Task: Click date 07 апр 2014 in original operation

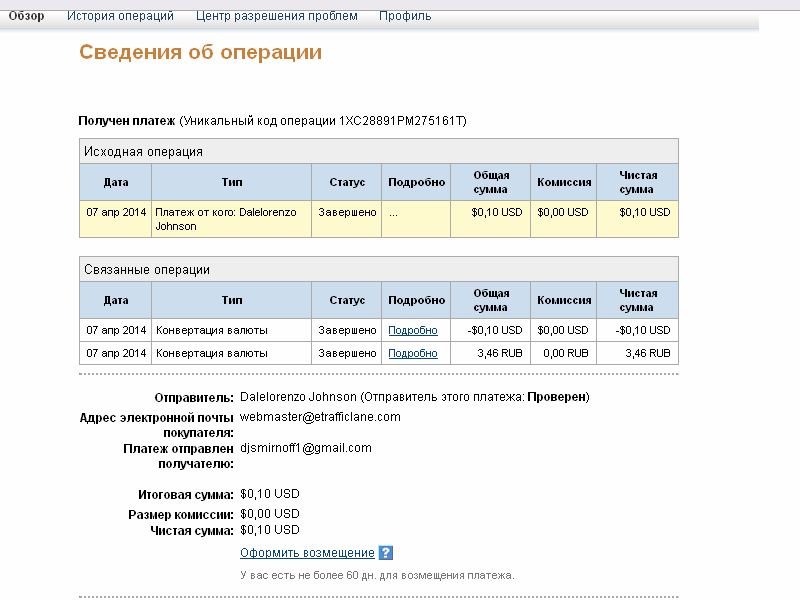Action: [x=116, y=212]
